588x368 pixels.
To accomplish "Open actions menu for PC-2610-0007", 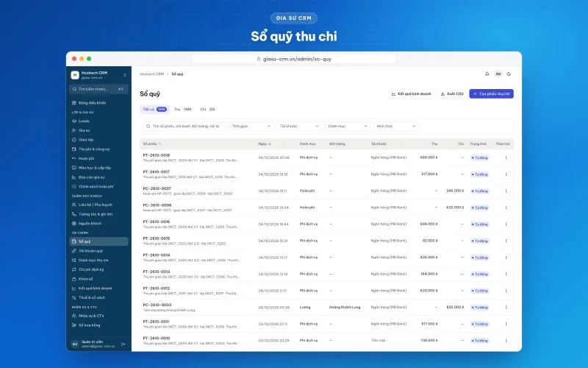I will point(506,191).
